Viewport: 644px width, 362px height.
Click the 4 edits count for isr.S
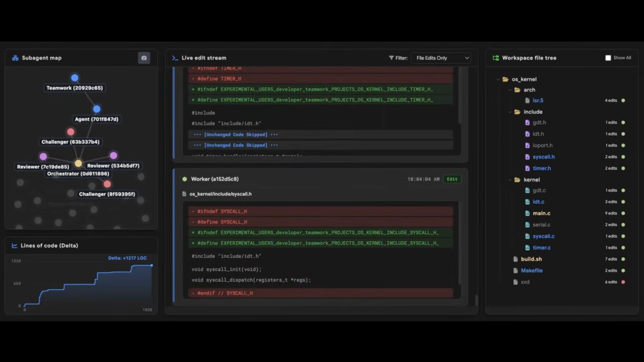611,101
